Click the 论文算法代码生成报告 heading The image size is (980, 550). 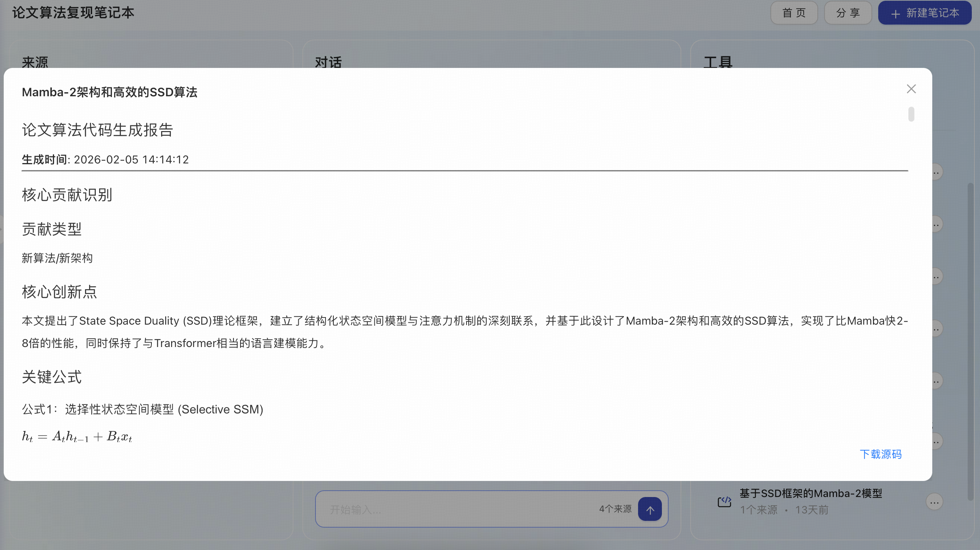click(x=97, y=130)
